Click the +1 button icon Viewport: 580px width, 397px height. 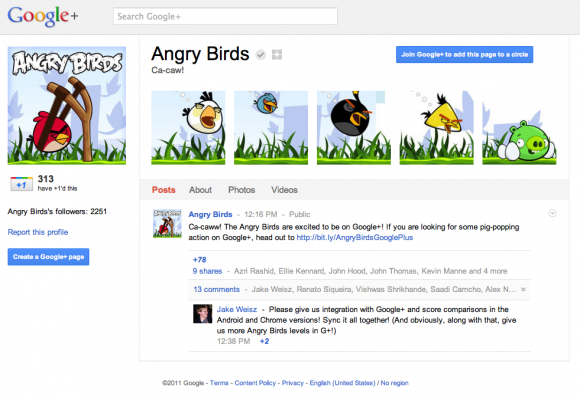coord(21,184)
